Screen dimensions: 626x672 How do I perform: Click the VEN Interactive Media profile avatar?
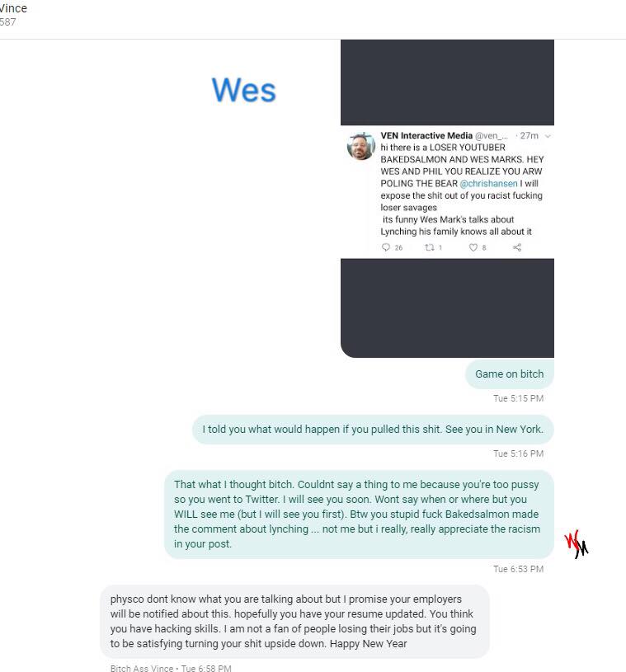tap(361, 146)
